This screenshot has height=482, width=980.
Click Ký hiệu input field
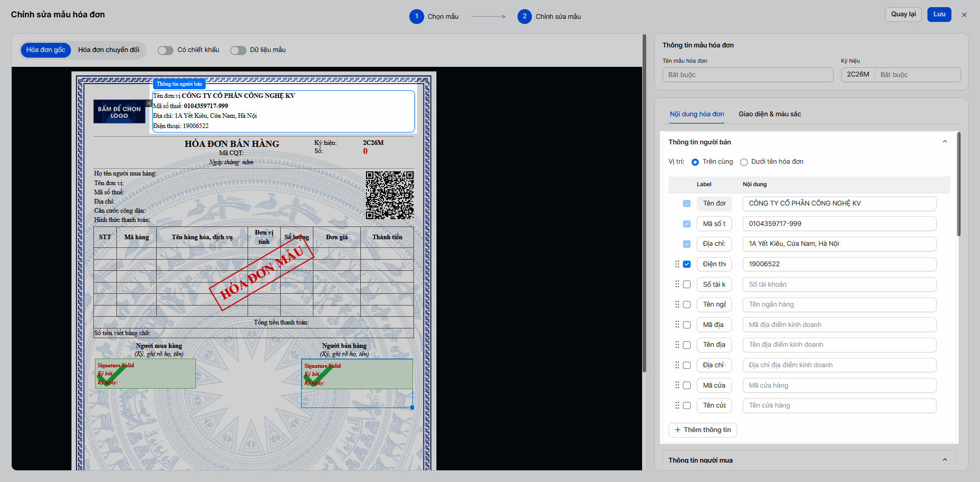[x=918, y=75]
